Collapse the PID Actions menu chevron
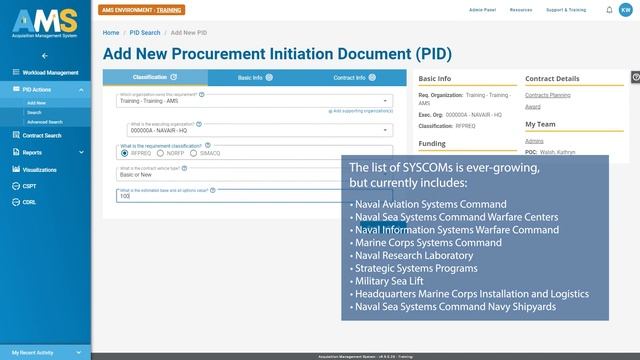Viewport: 640px width, 360px height. [x=81, y=90]
